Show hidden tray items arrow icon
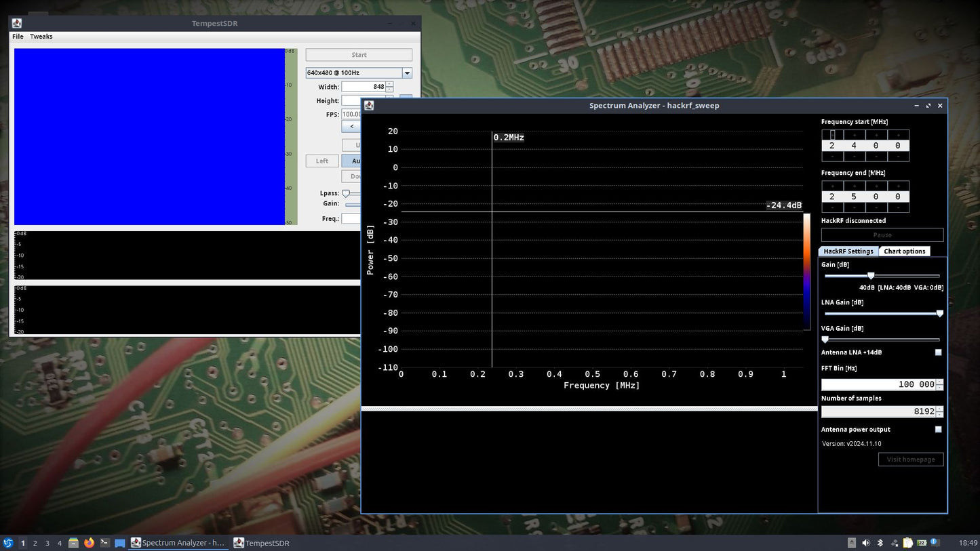Viewport: 980px width, 551px height. [852, 543]
